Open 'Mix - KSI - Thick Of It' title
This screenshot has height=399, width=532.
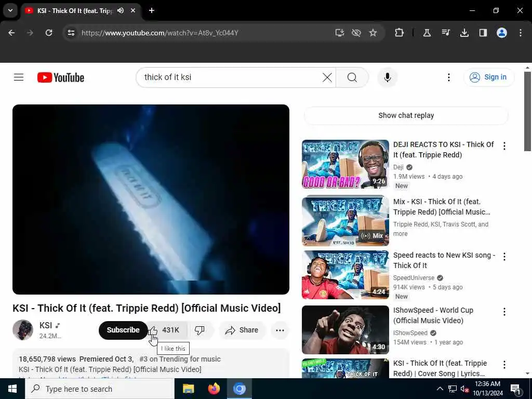pos(442,207)
